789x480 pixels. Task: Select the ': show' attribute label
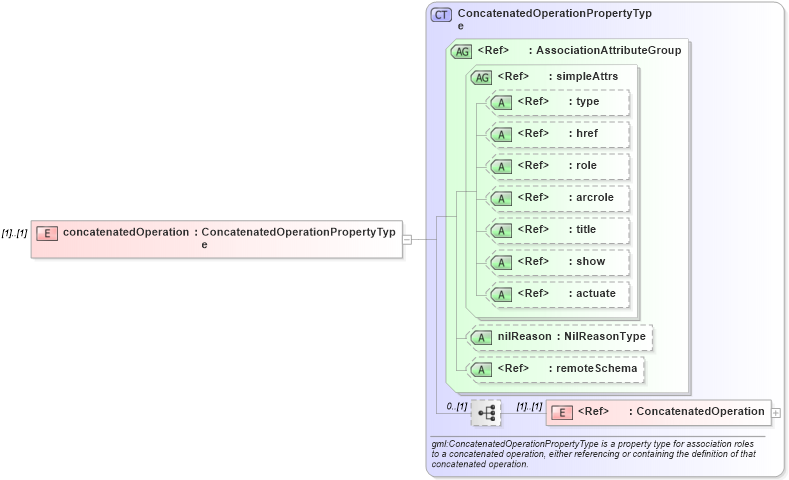[587, 261]
